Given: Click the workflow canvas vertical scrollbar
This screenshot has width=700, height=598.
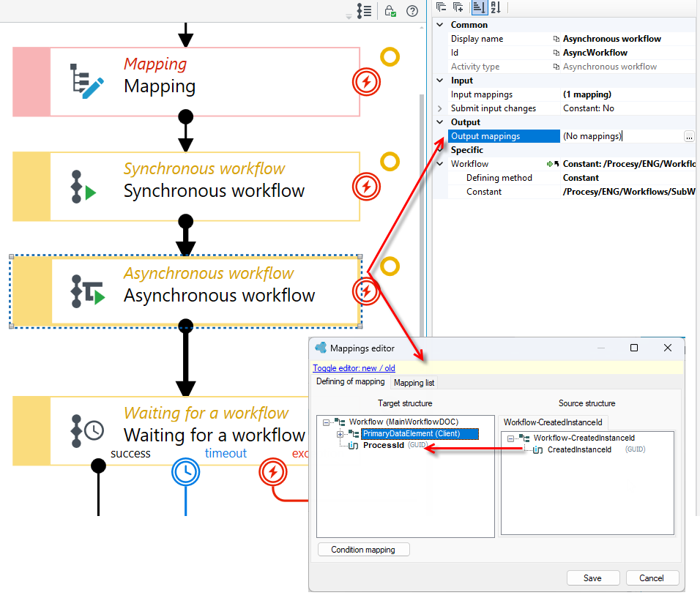Looking at the screenshot, I should (422, 214).
